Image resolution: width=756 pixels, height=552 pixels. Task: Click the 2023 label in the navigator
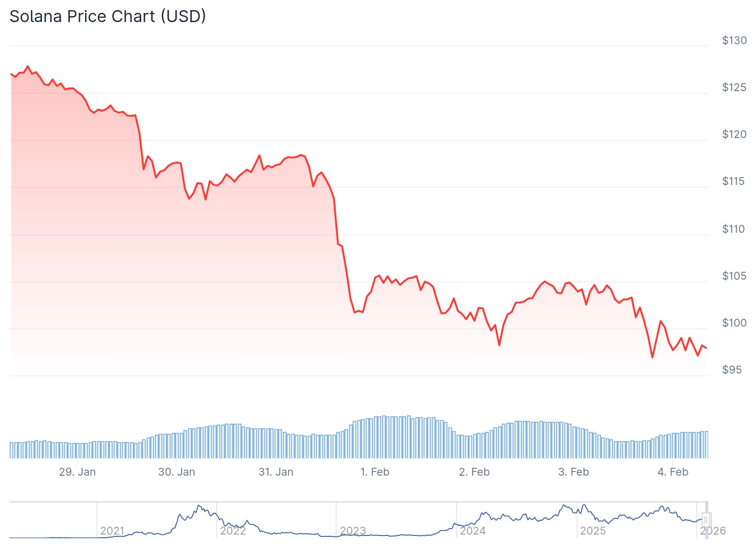pyautogui.click(x=353, y=531)
